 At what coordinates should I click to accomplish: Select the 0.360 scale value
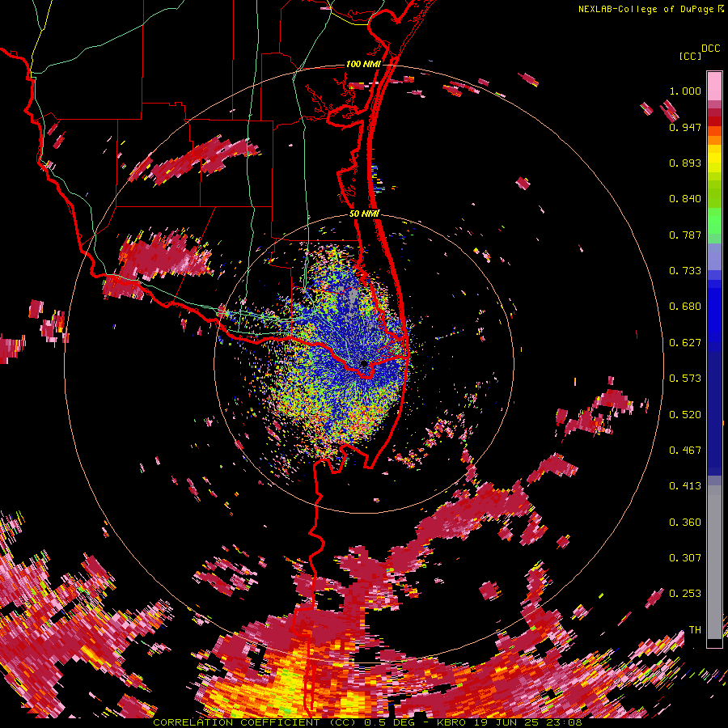coord(685,523)
